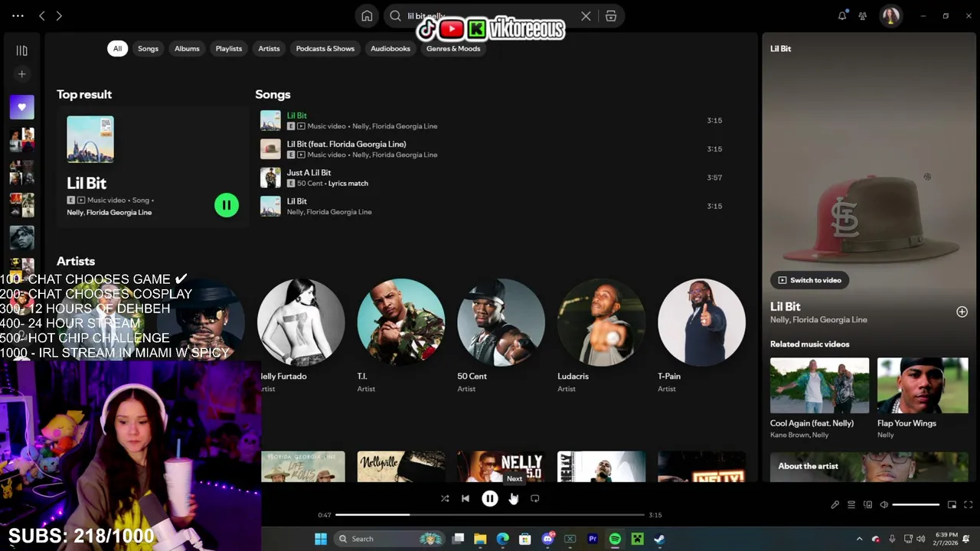This screenshot has height=551, width=980.
Task: Open the Browse icon beside search
Action: tap(611, 16)
